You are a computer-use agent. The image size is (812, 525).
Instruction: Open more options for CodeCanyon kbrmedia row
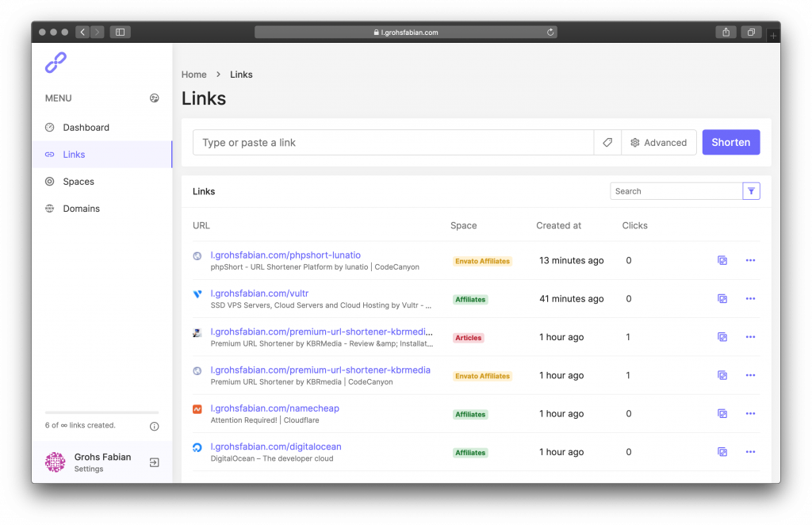pyautogui.click(x=750, y=375)
